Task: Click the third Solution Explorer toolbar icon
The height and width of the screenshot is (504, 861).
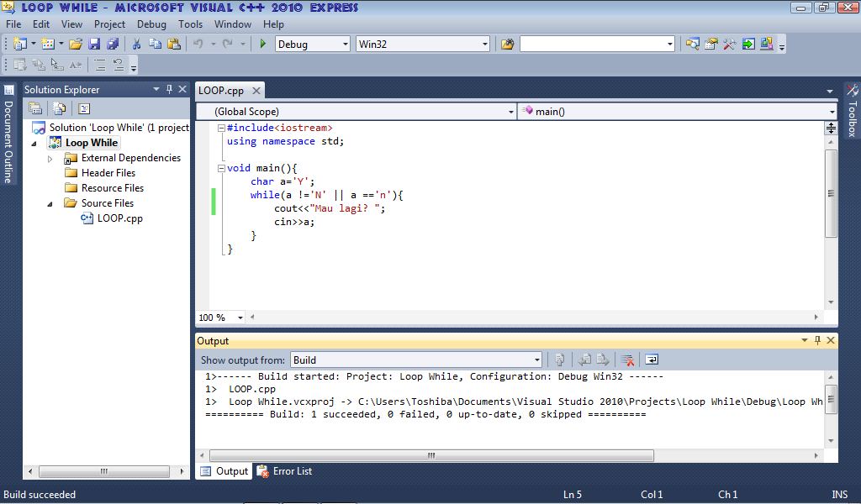Action: 84,108
